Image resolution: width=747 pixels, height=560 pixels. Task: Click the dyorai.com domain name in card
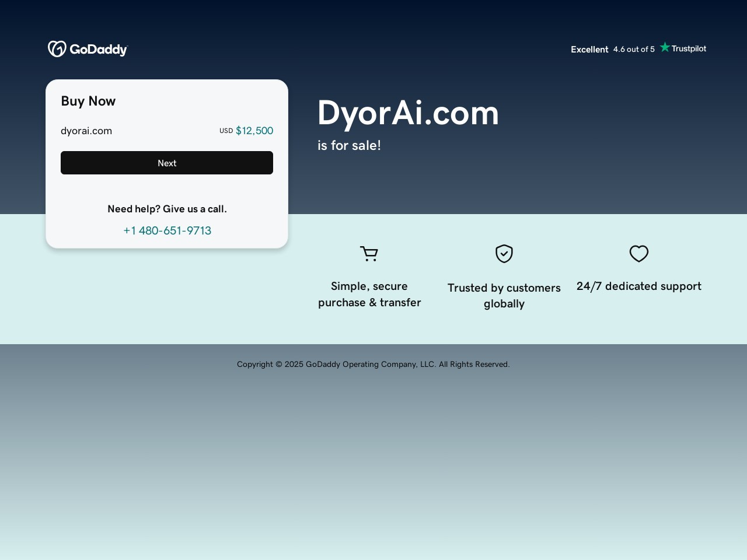pos(86,131)
